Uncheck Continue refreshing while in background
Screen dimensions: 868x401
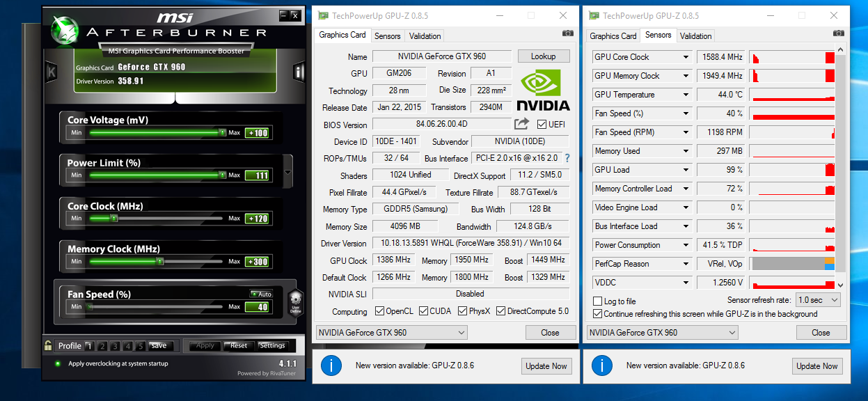[597, 314]
